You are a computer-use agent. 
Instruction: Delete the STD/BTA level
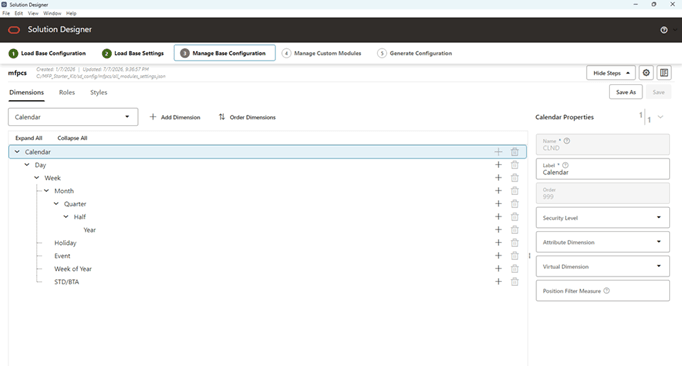coord(515,282)
